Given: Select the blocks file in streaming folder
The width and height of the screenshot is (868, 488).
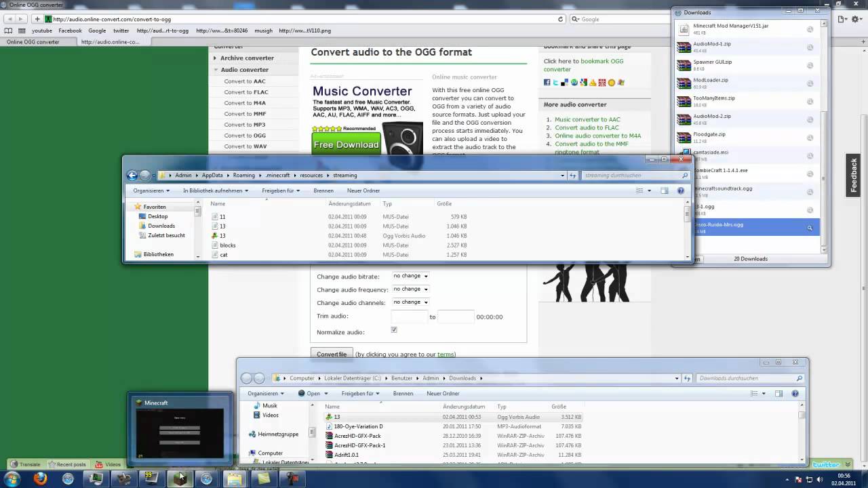Looking at the screenshot, I should [228, 245].
